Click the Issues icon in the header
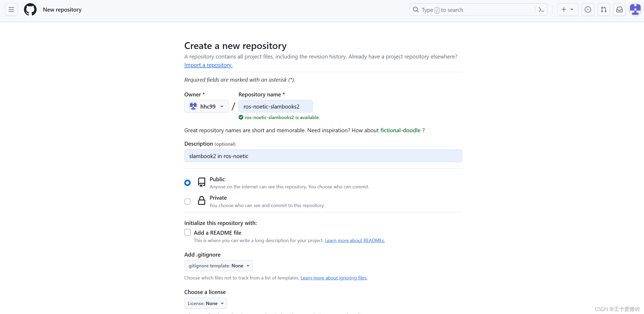 pos(588,9)
